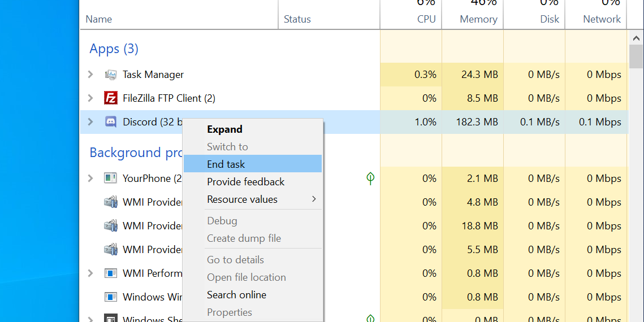Select Expand in the context menu
The width and height of the screenshot is (644, 322).
coord(224,129)
